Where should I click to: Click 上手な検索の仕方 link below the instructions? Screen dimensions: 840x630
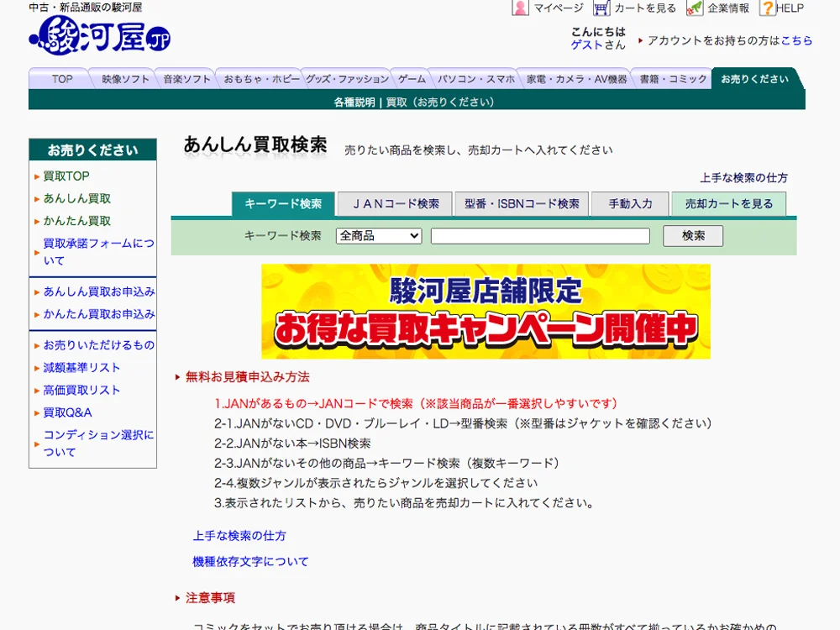click(239, 536)
